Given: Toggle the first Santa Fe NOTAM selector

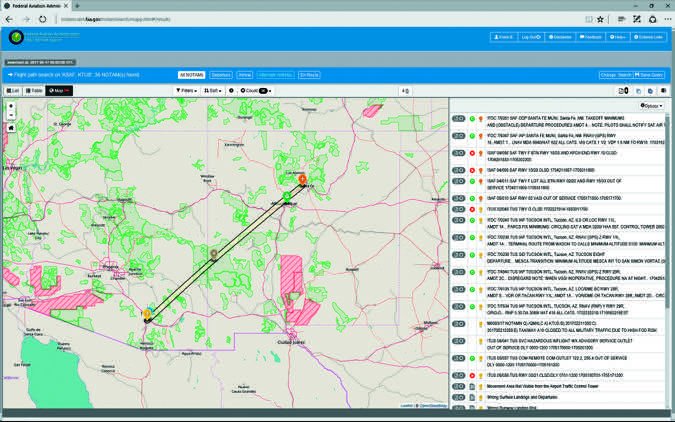Looking at the screenshot, I should pos(458,119).
